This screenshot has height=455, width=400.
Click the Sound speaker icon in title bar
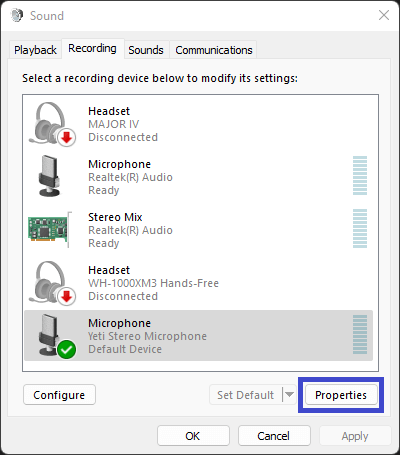point(17,15)
